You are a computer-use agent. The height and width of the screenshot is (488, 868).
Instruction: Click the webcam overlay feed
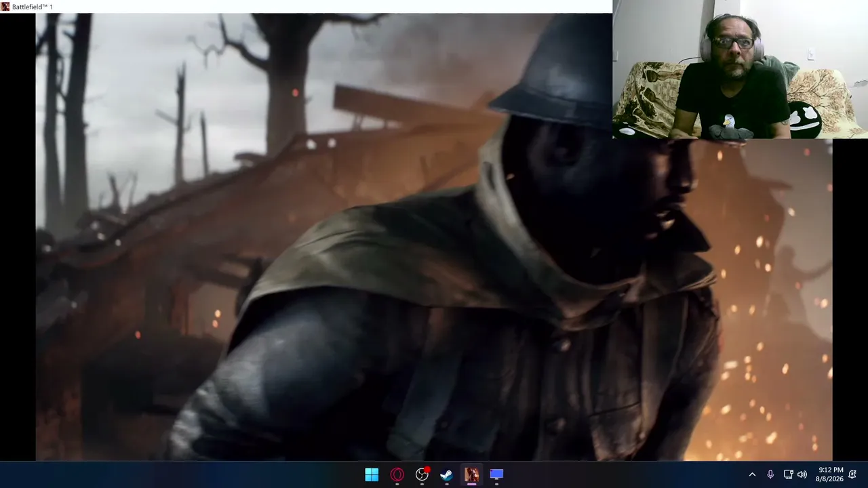[740, 69]
